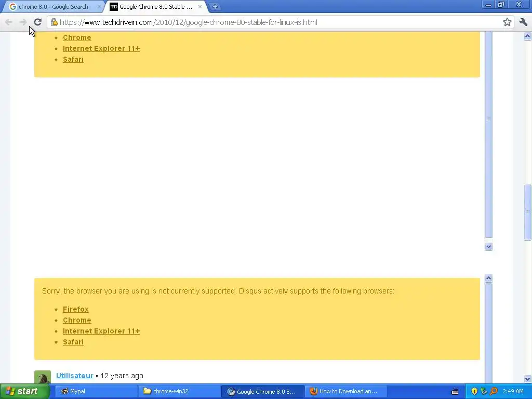Click the safely remove hardware tray icon
The width and height of the screenshot is (532, 399).
point(484,392)
